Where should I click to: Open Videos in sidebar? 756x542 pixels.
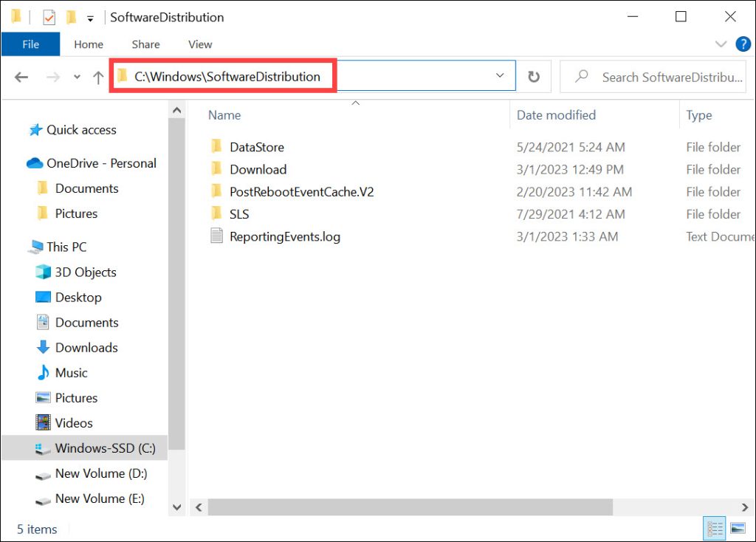(74, 423)
